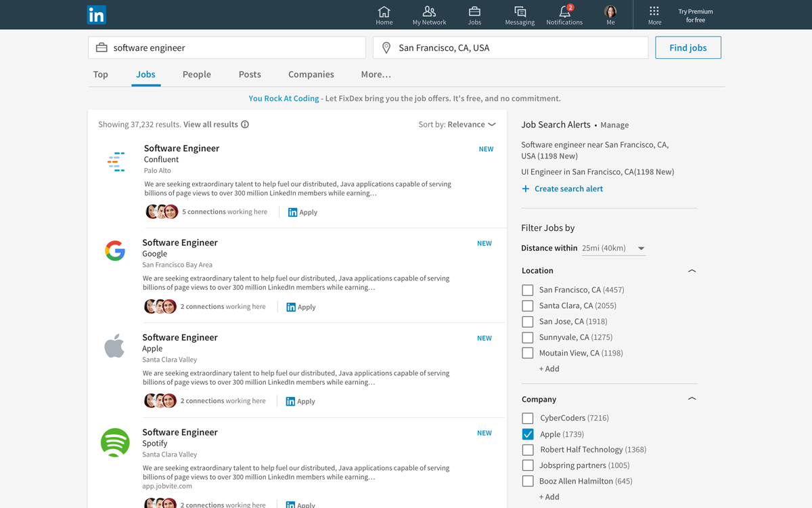
Task: Open UI Engineer in San Francisco alert
Action: (x=597, y=172)
